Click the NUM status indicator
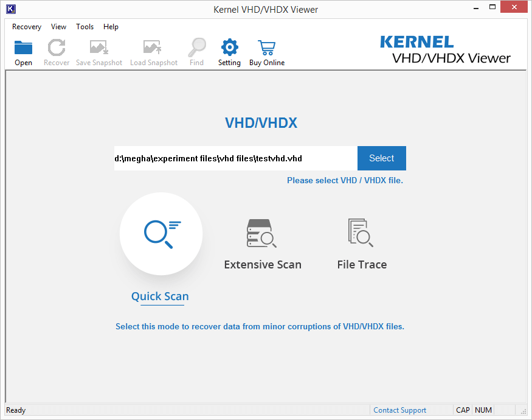Screen dimensions: 532x420 pyautogui.click(x=483, y=410)
